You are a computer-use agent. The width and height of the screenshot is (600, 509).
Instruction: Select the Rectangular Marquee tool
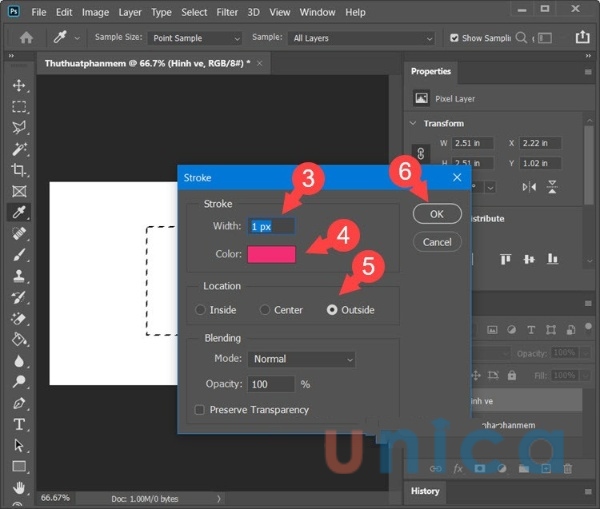tap(19, 107)
